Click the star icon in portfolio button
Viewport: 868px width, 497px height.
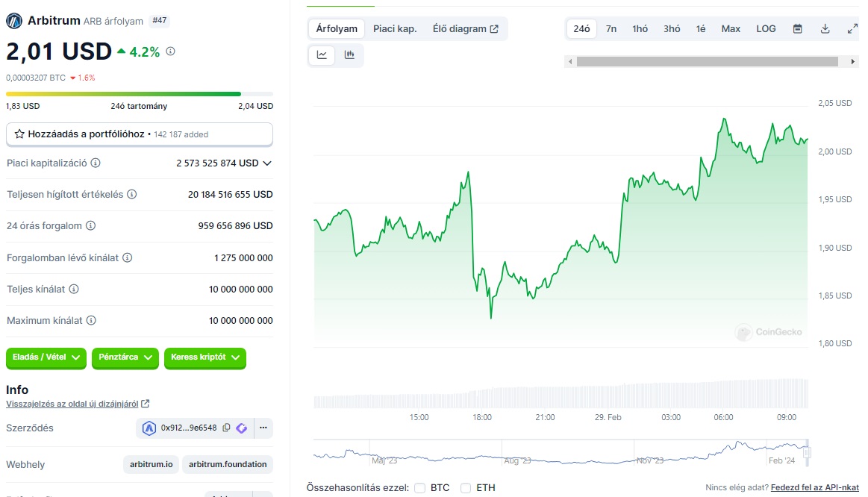[x=19, y=134]
